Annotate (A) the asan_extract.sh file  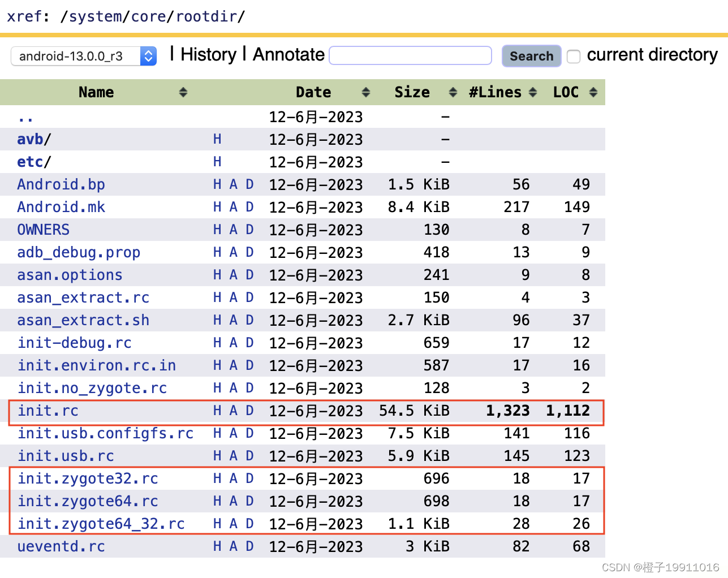point(234,320)
